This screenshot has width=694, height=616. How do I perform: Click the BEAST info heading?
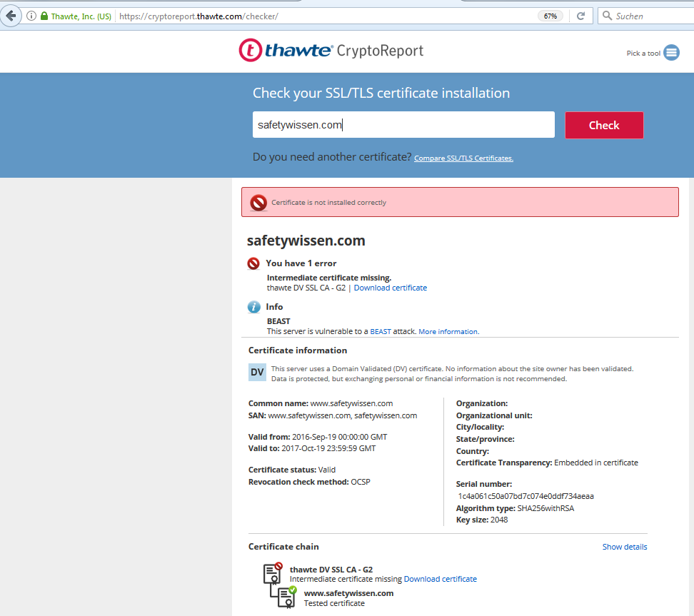point(278,321)
